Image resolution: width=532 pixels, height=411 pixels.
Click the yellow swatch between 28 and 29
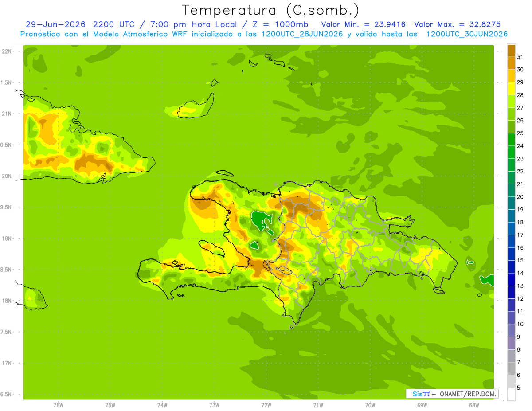pos(511,88)
